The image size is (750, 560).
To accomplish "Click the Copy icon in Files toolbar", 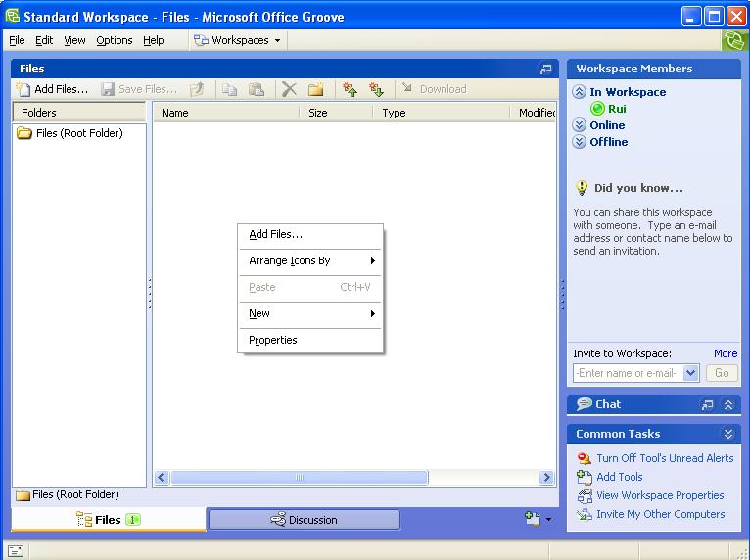I will (x=229, y=89).
